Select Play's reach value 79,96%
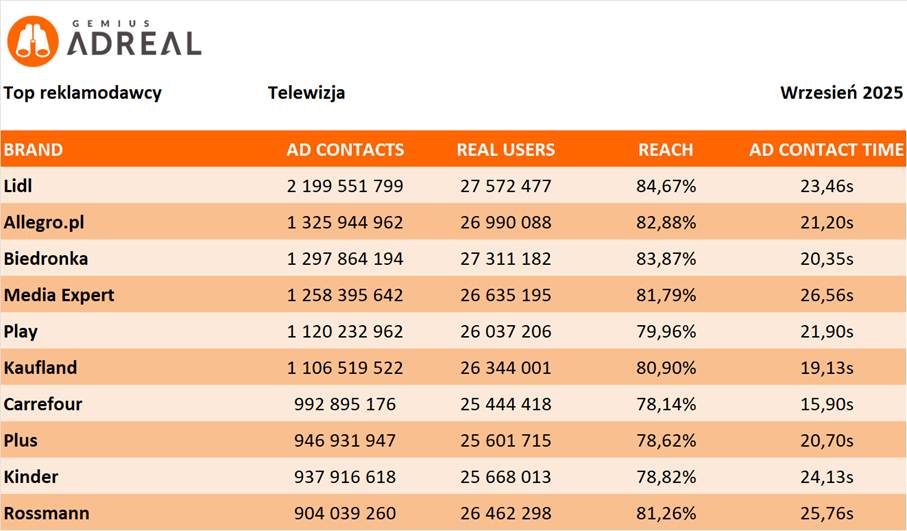The width and height of the screenshot is (907, 531). 666,331
